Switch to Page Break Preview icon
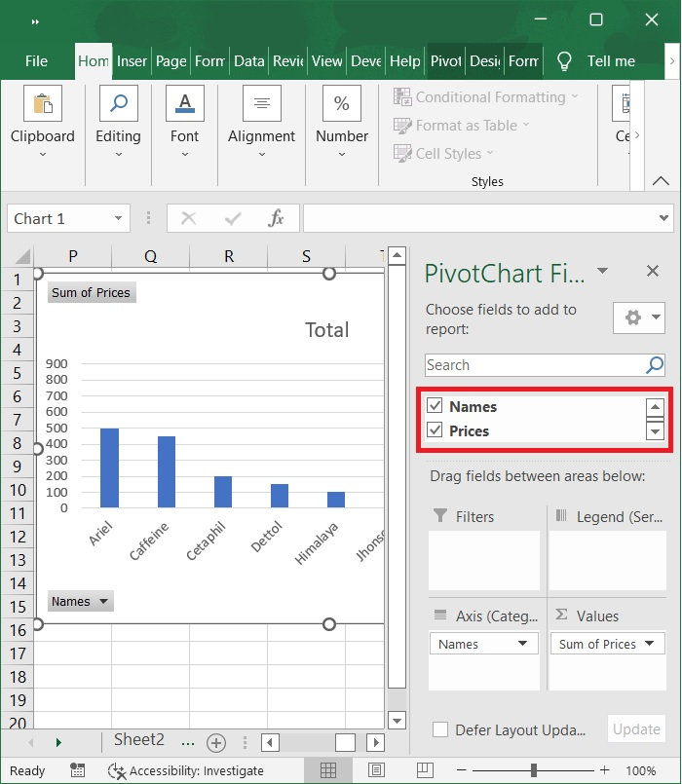682x784 pixels. 426,770
